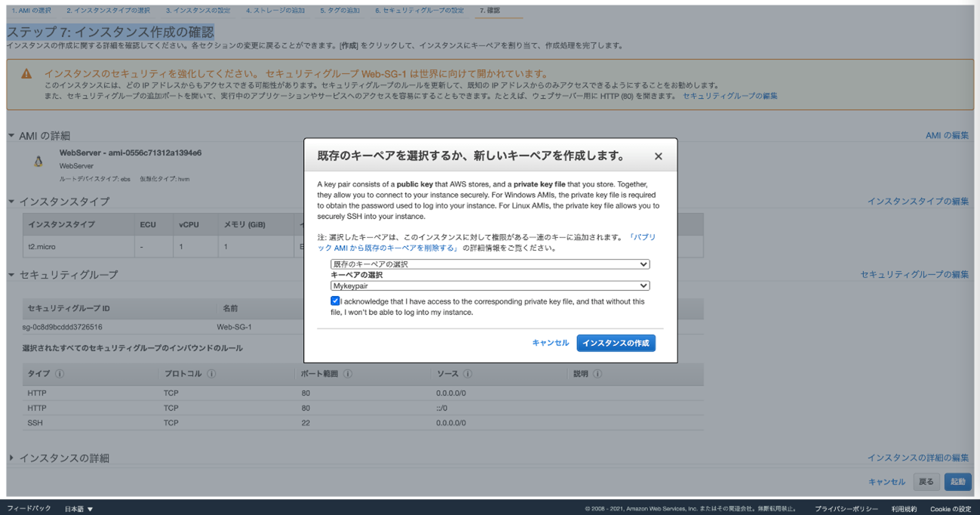
Task: Open the Mykeypair key pair dropdown
Action: 490,286
